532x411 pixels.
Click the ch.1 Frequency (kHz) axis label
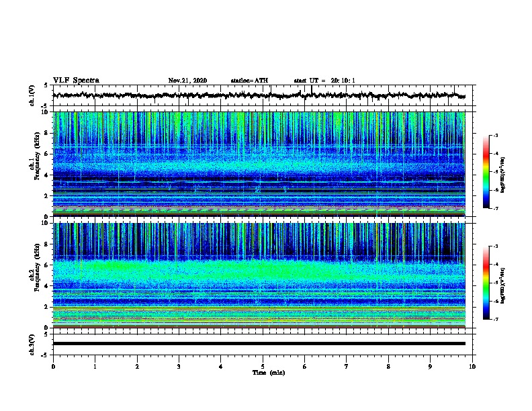tap(35, 156)
